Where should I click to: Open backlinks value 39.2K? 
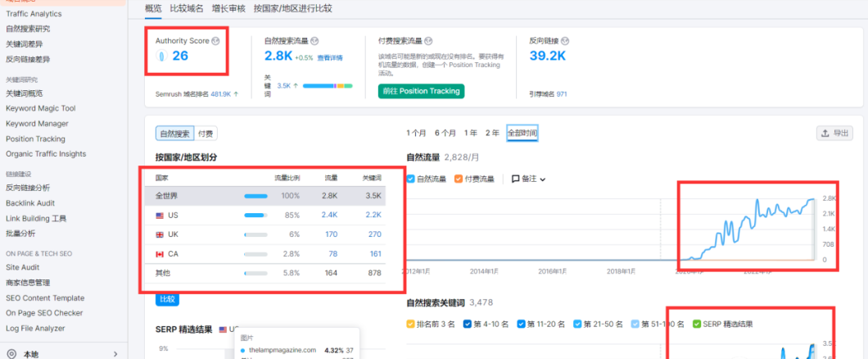click(548, 56)
